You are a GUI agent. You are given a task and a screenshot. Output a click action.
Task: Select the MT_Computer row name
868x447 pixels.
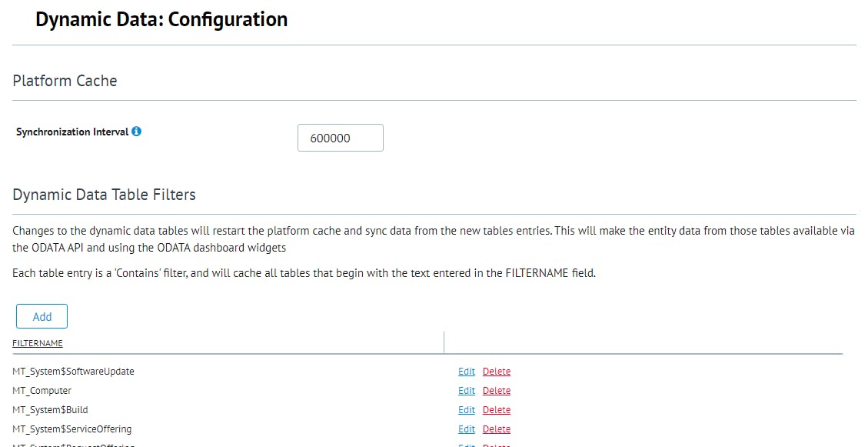[x=42, y=391]
